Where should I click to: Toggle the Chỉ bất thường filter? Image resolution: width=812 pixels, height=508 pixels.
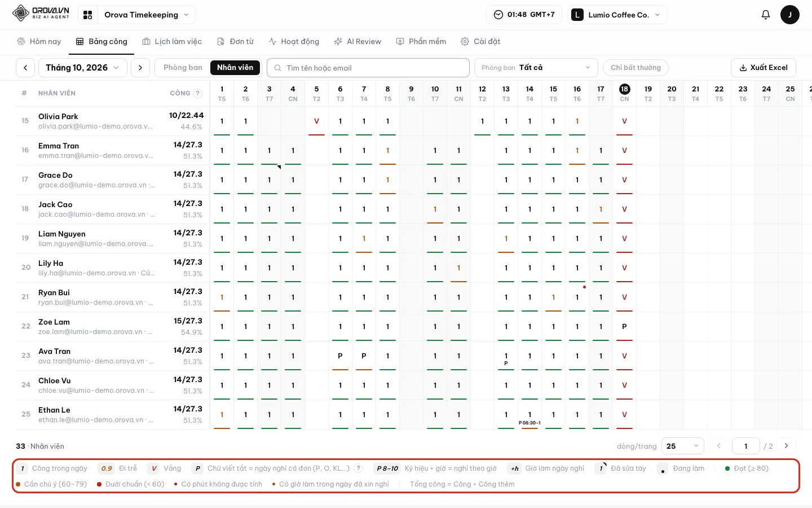[636, 68]
